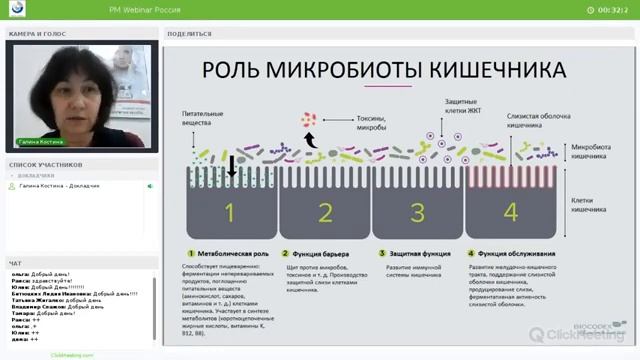Viewport: 640px width, 360px height.
Task: Click chat message from Тамара
Action: point(43,313)
